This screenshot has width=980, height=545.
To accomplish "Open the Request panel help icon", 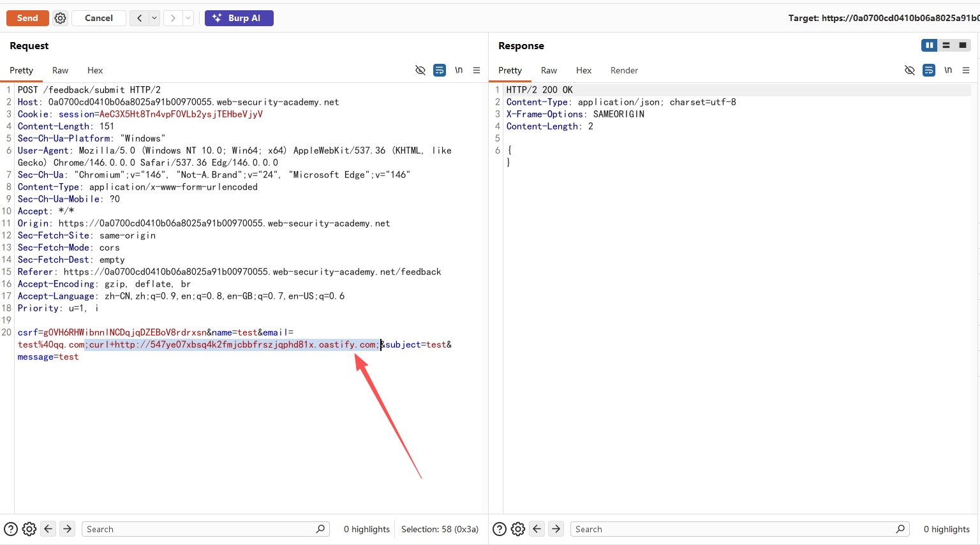I will pos(11,529).
